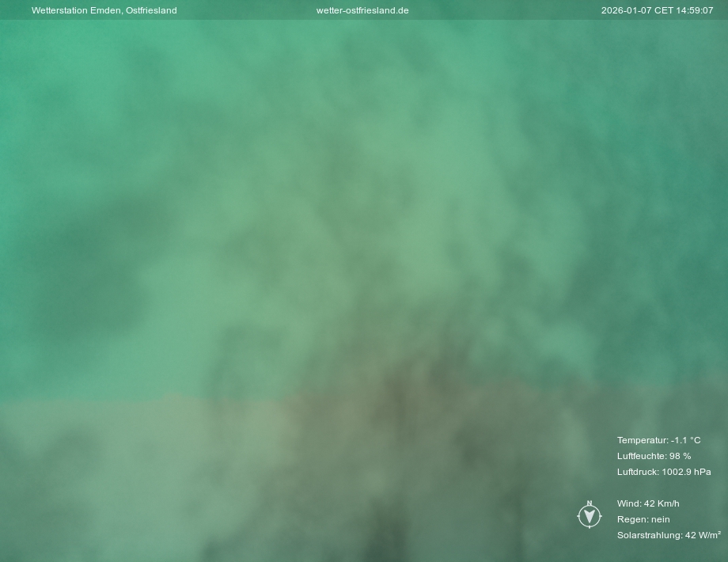728x562 pixels.
Task: Click the Temperatur label
Action: click(642, 440)
